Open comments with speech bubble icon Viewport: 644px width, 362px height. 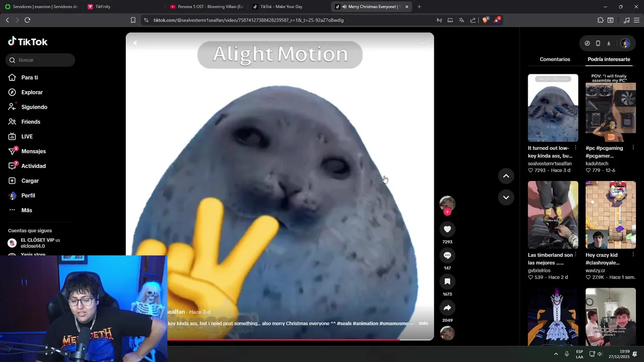(447, 255)
